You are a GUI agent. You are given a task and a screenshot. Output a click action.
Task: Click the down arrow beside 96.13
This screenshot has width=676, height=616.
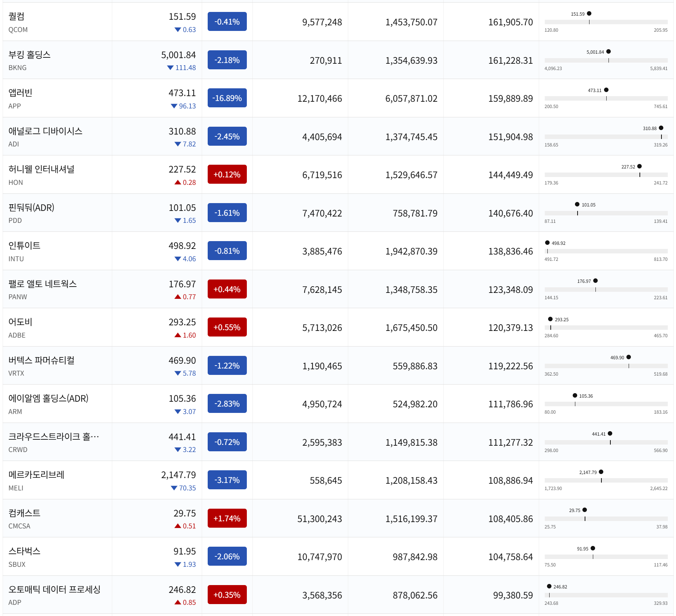point(174,106)
